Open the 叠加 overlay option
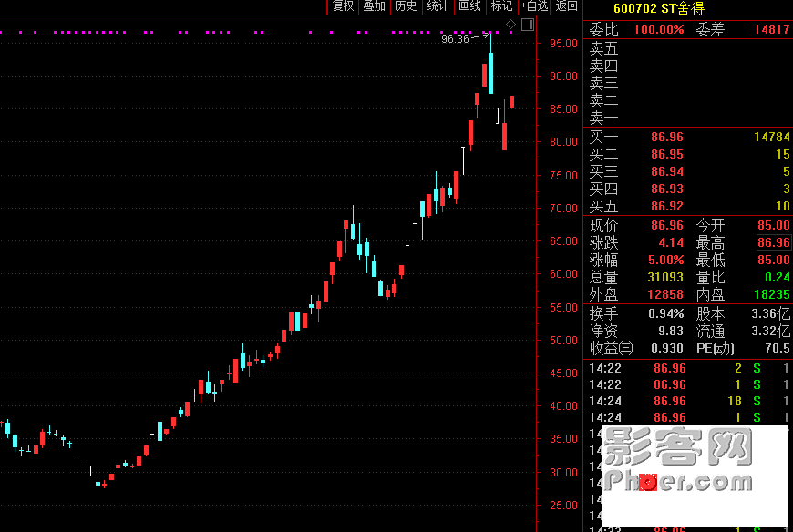 [x=375, y=6]
